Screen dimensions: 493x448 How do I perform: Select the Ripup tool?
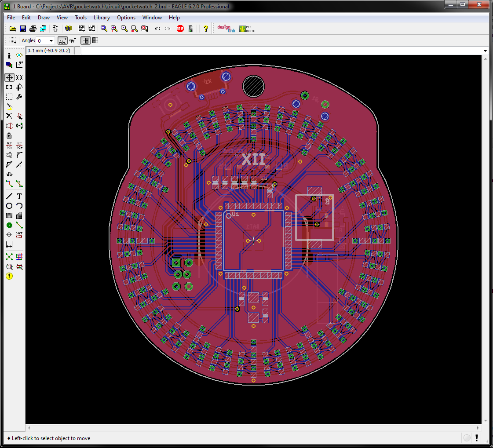tap(19, 184)
